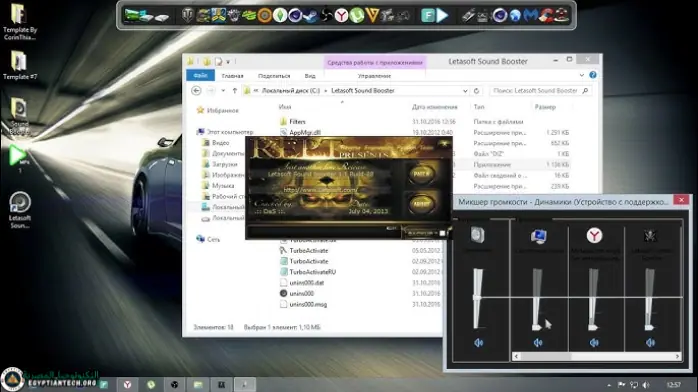Expand the Explorer ribbon chevron
The width and height of the screenshot is (698, 392).
point(582,75)
